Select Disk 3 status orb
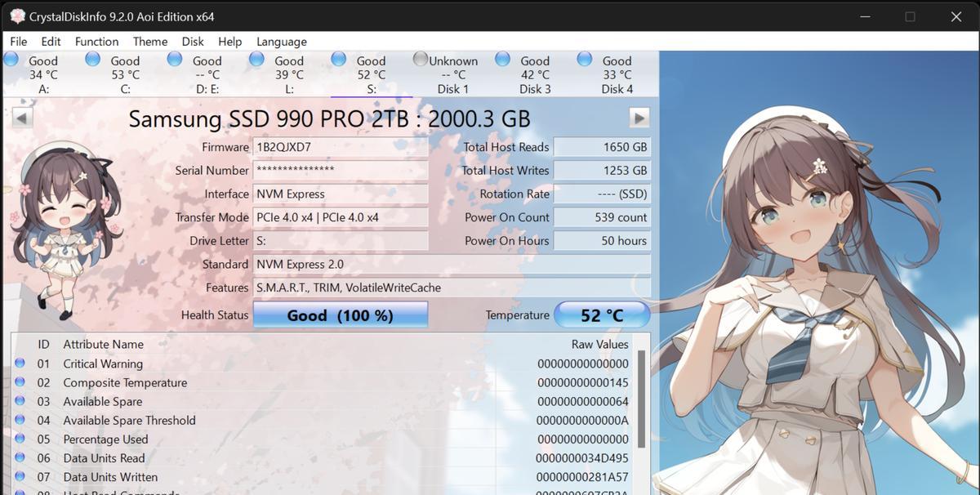 pyautogui.click(x=502, y=59)
